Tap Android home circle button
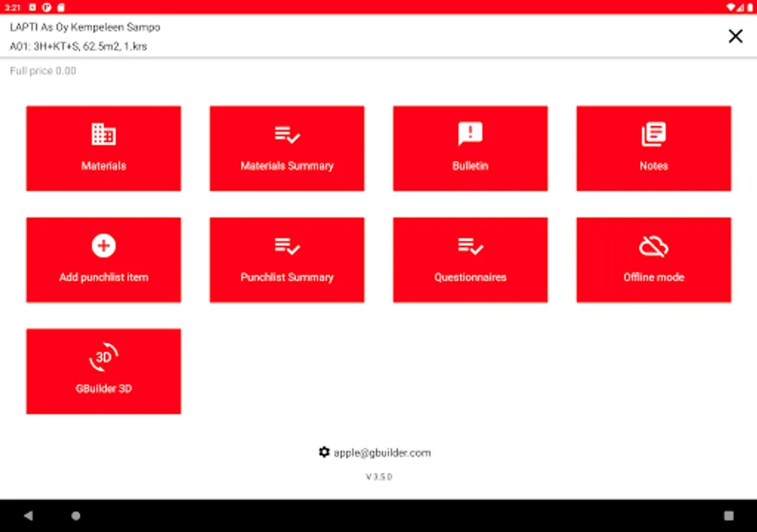The width and height of the screenshot is (757, 532). 76,515
